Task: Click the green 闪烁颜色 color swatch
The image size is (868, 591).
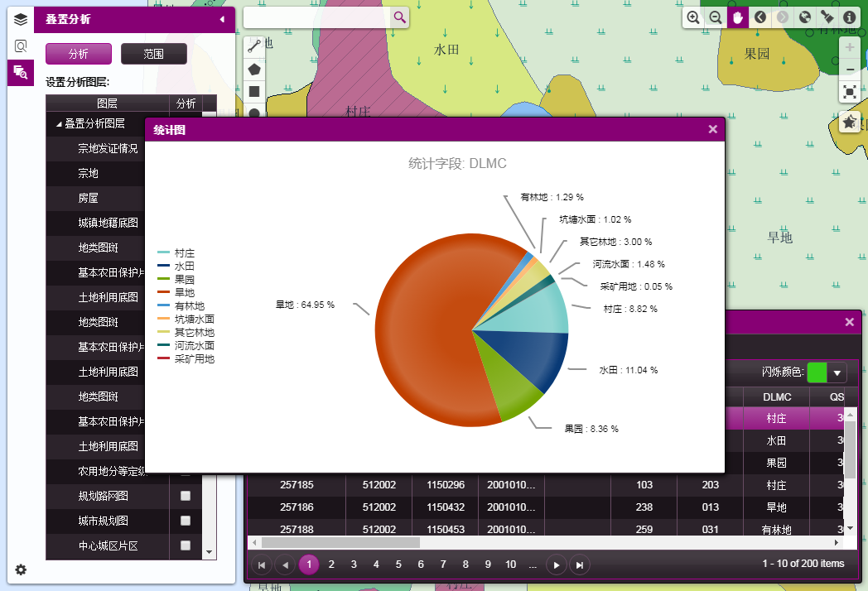Action: point(817,372)
